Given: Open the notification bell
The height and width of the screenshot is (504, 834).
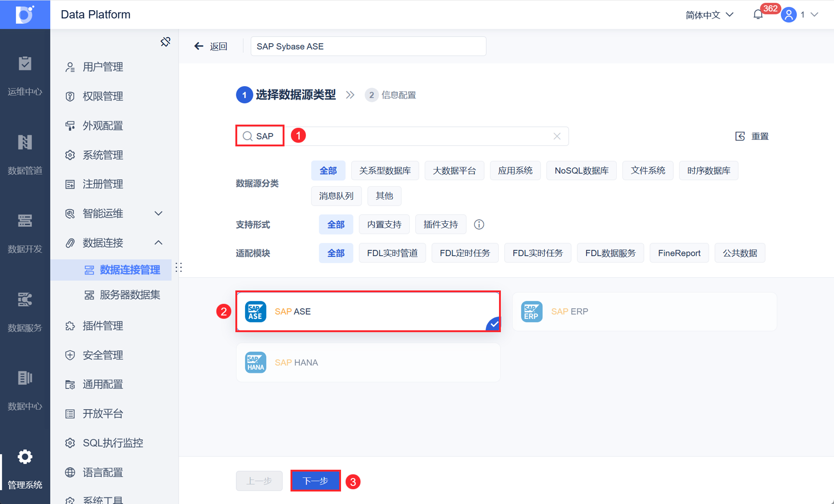Looking at the screenshot, I should point(758,15).
